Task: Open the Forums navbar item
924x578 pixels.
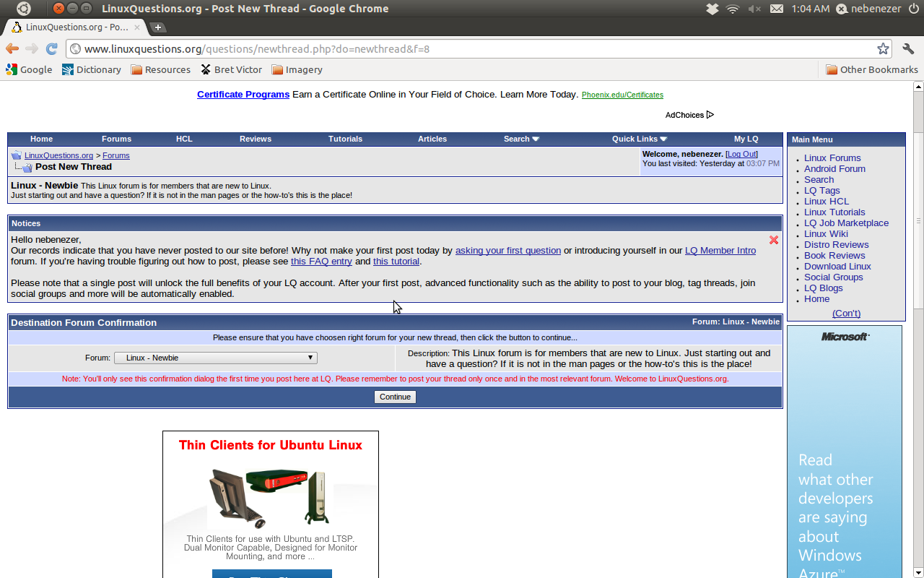Action: [x=116, y=139]
